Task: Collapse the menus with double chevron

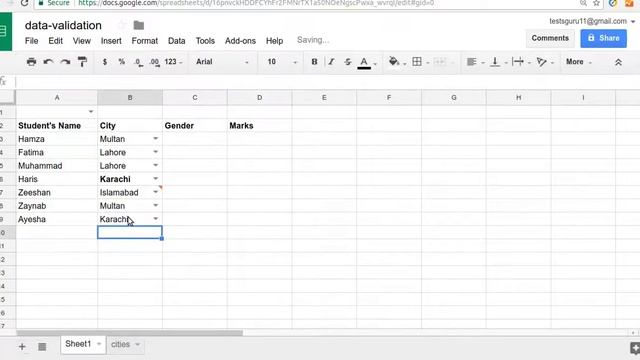Action: point(618,62)
